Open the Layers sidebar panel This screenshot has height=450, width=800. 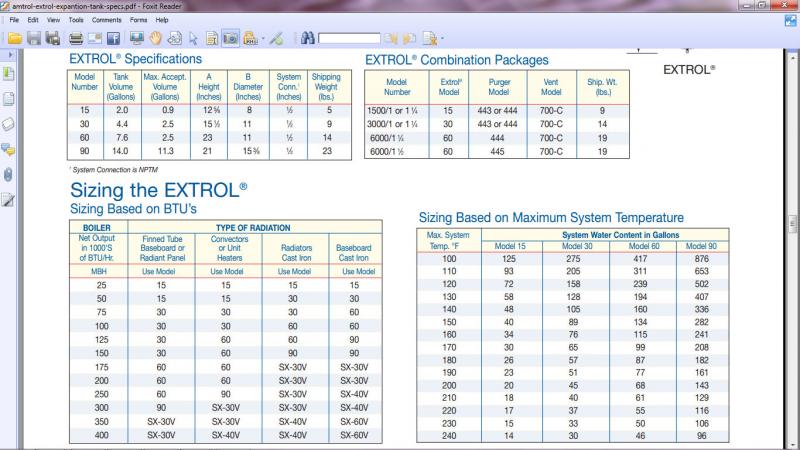pyautogui.click(x=9, y=124)
